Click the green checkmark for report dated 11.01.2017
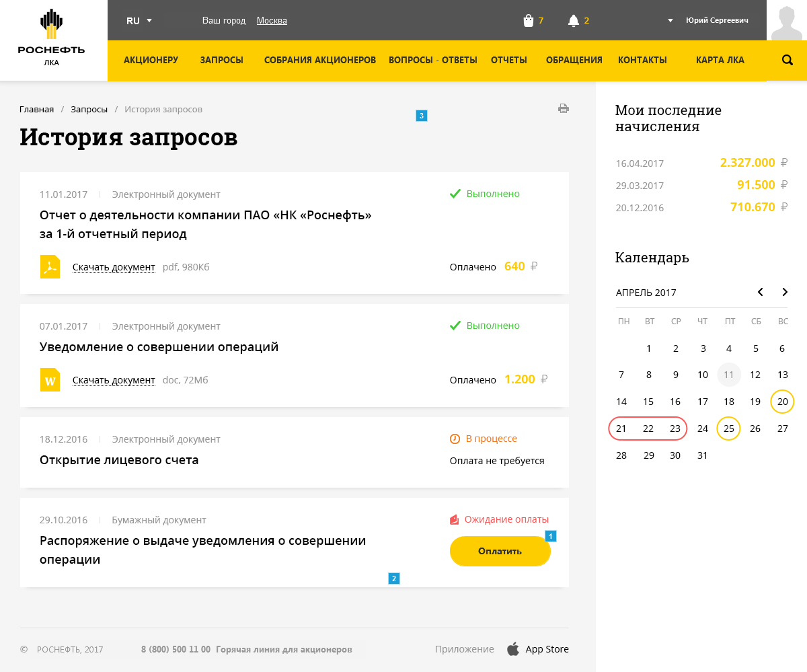The height and width of the screenshot is (672, 807). tap(455, 194)
